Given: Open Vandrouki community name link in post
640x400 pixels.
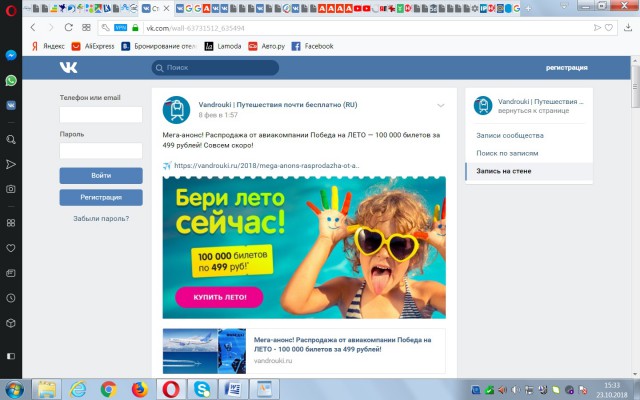Looking at the screenshot, I should tap(278, 104).
